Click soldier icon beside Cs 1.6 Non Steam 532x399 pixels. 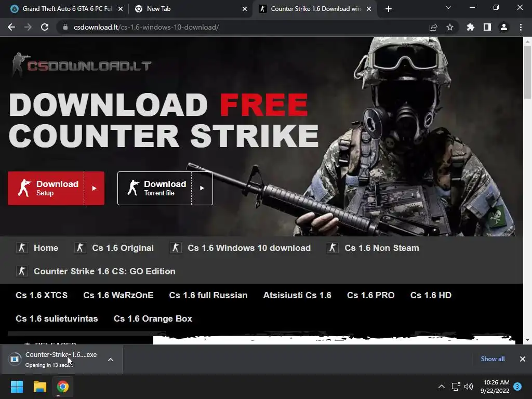pyautogui.click(x=332, y=248)
